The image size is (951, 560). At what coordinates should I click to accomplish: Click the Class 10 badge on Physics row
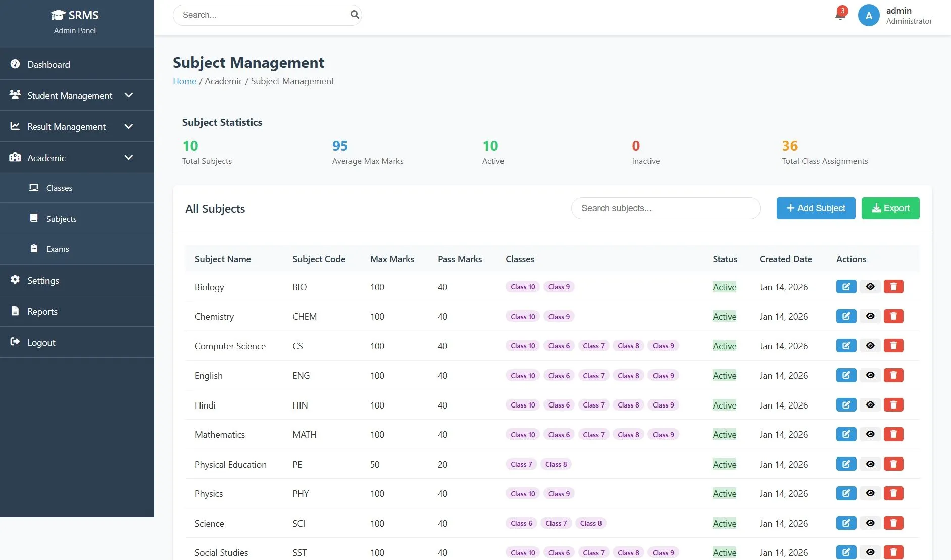click(522, 493)
